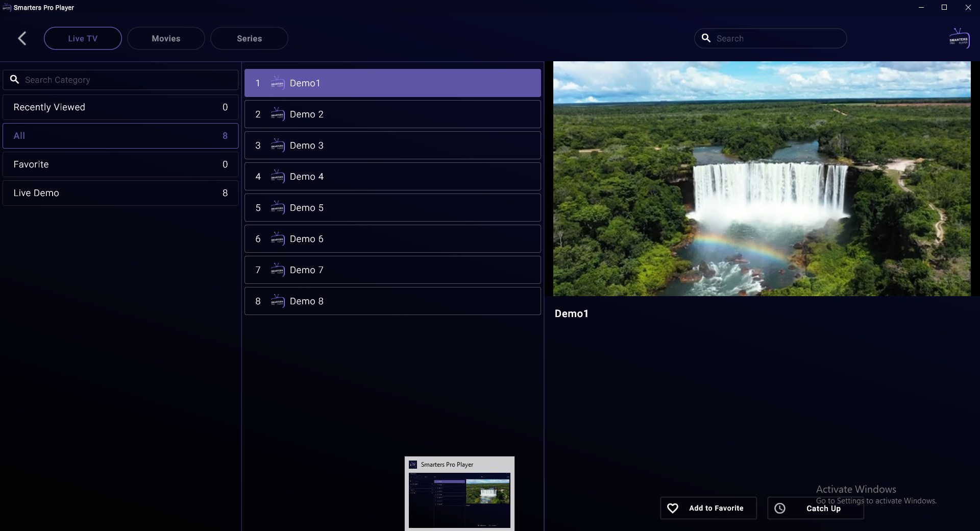Click the Add to Favorite button

(708, 508)
